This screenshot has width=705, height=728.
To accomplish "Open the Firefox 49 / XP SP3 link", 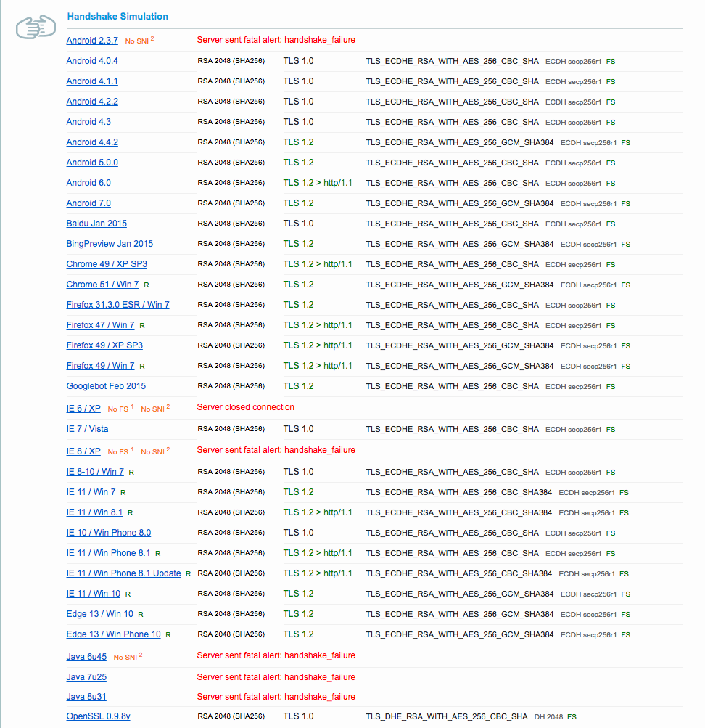I will (x=104, y=345).
